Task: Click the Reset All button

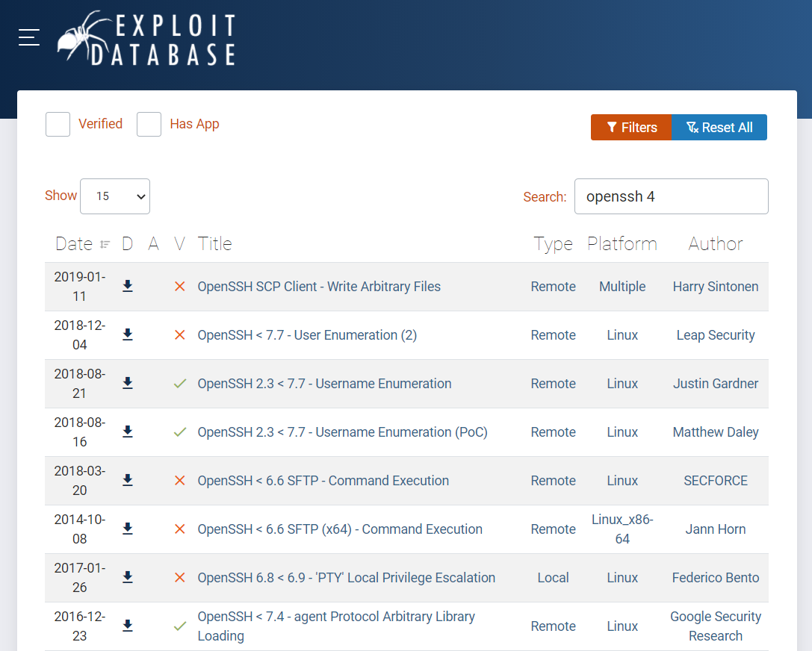Action: (719, 128)
